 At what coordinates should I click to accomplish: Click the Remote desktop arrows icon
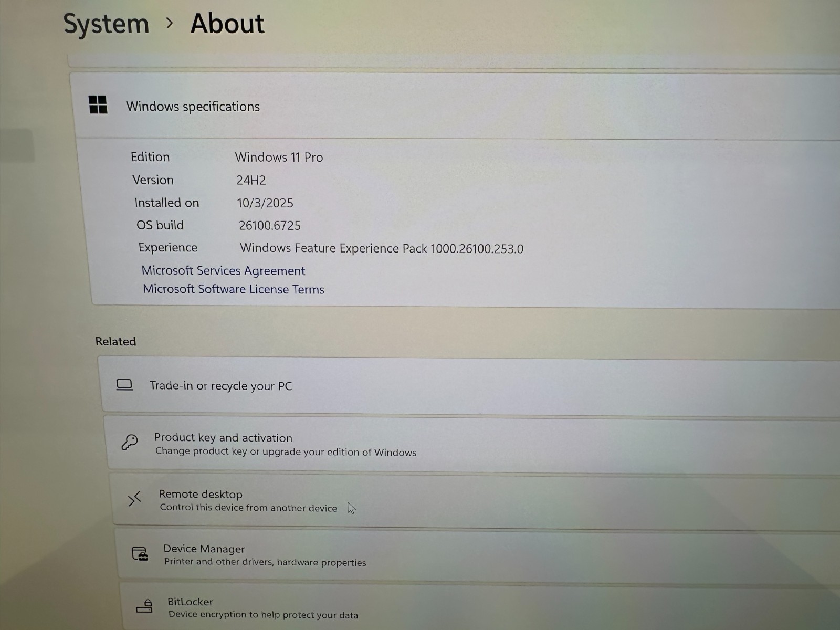(134, 499)
